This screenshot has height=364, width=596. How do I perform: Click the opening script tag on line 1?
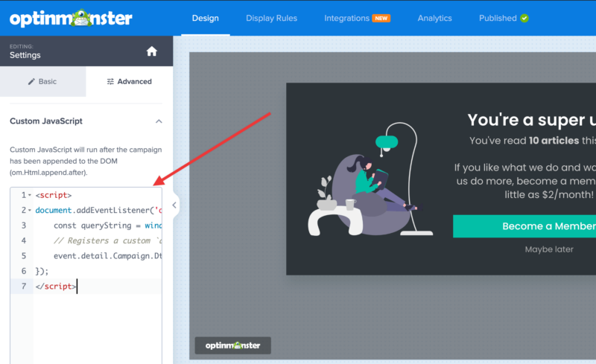[54, 195]
